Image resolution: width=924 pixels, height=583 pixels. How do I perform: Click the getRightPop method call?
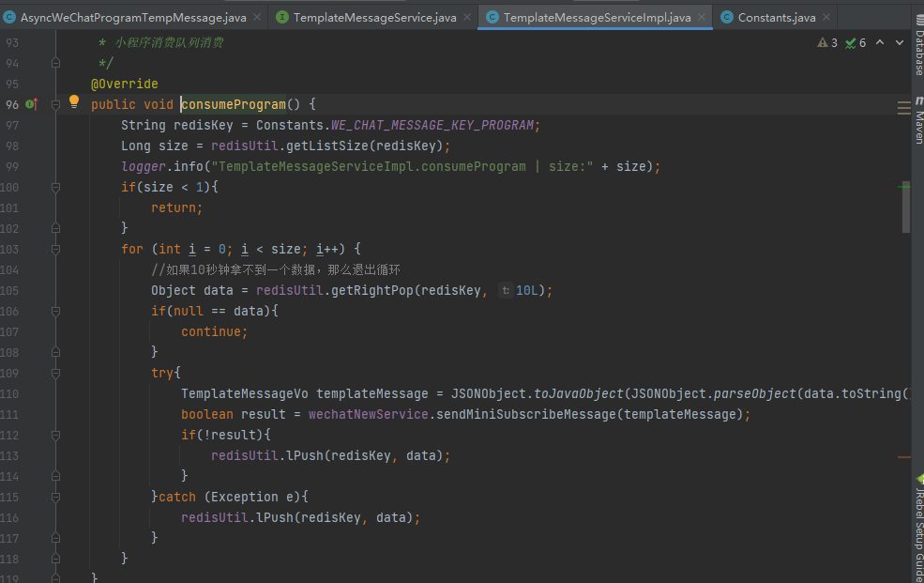click(x=371, y=291)
